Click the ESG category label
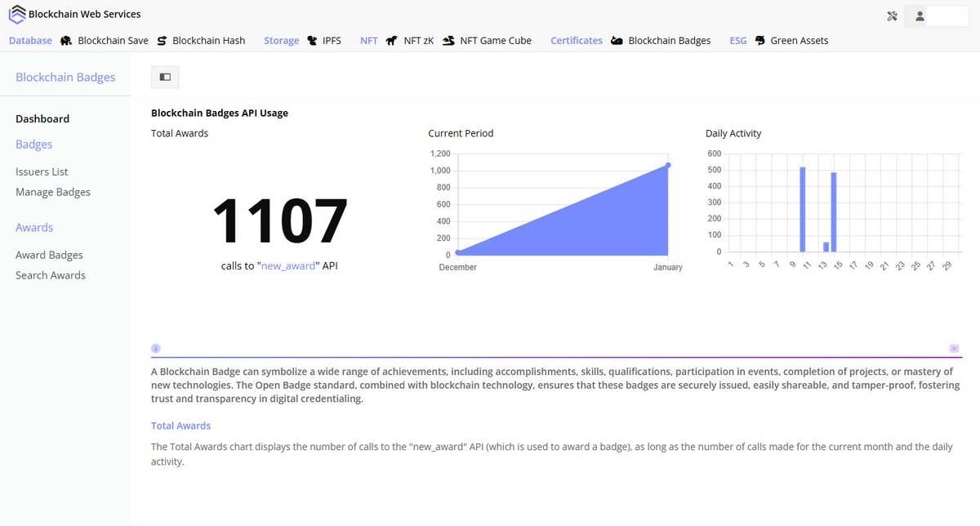 (x=738, y=40)
